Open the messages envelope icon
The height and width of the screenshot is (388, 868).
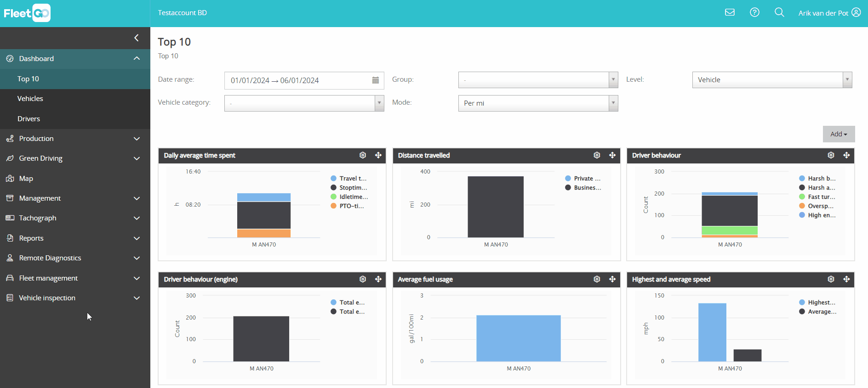coord(730,12)
